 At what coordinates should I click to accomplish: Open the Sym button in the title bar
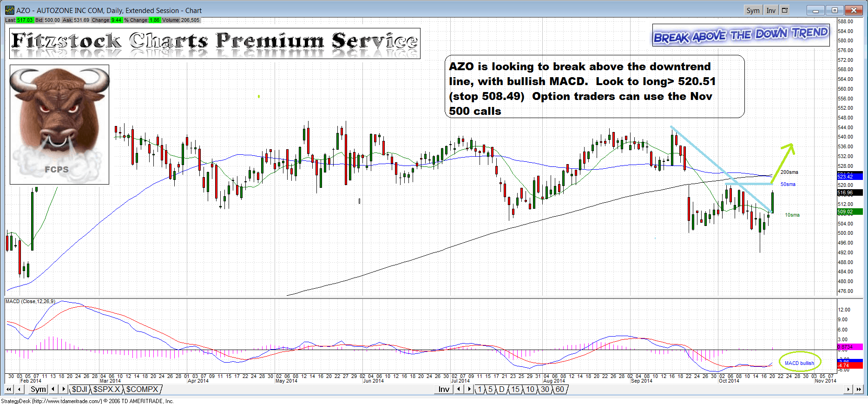[x=753, y=10]
